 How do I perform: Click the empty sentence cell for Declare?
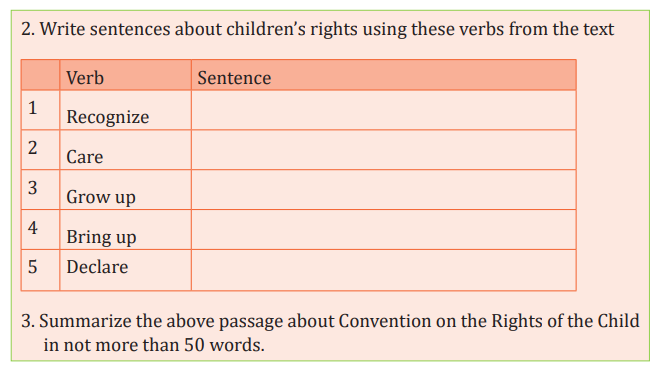(384, 270)
